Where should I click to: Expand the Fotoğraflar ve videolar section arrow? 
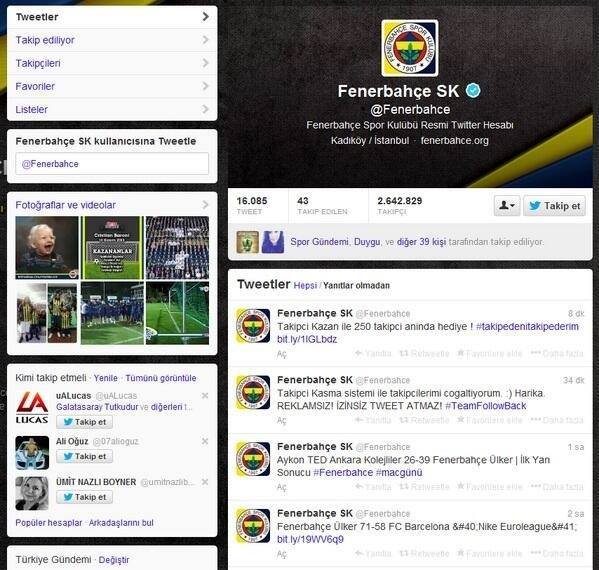[x=206, y=205]
